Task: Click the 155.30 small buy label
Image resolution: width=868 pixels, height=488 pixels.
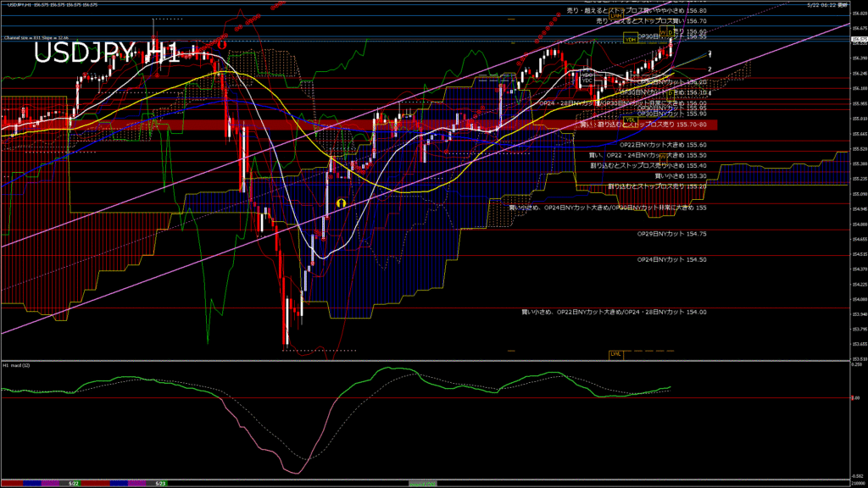Action: 681,176
